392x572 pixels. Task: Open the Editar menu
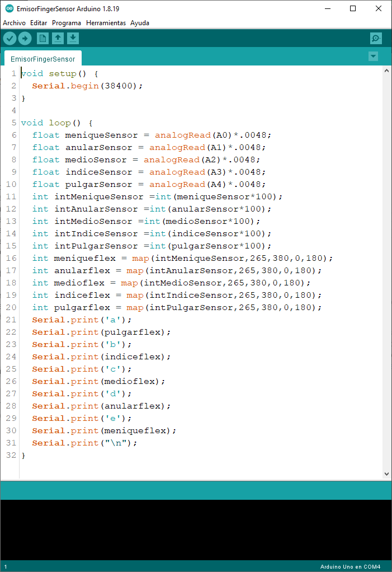(x=39, y=22)
